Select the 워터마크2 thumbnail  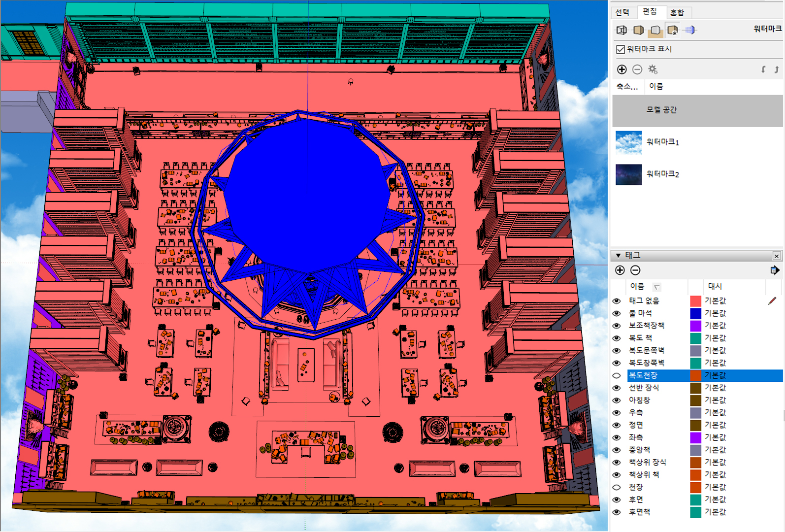(628, 174)
